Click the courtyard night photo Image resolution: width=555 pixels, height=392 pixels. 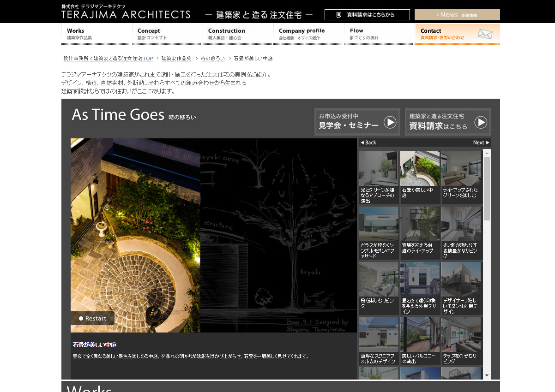pos(135,235)
